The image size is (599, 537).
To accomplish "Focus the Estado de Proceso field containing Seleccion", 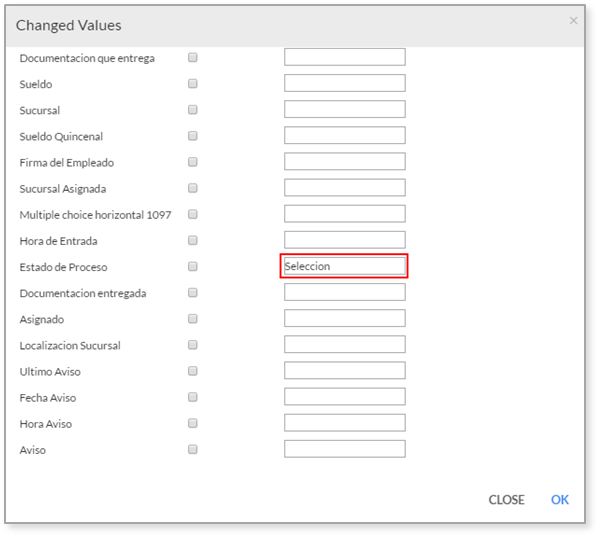I will 345,266.
